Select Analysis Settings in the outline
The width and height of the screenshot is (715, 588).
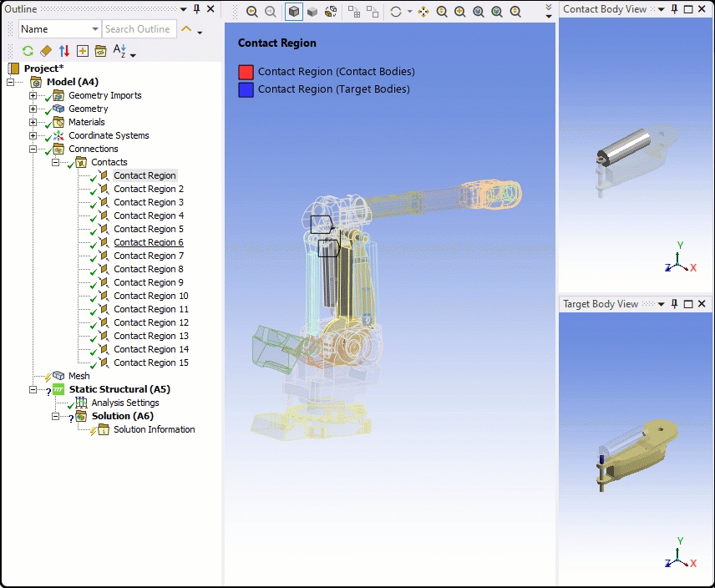pos(124,403)
